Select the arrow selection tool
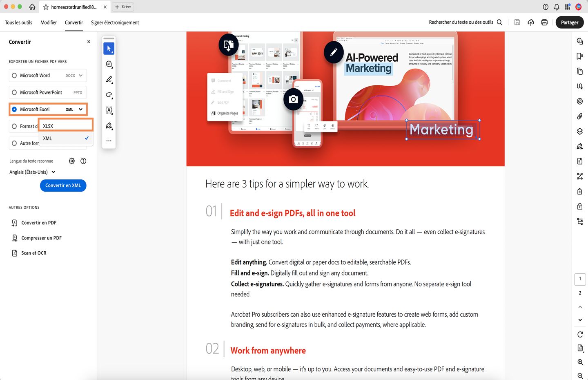The width and height of the screenshot is (588, 380). tap(109, 48)
